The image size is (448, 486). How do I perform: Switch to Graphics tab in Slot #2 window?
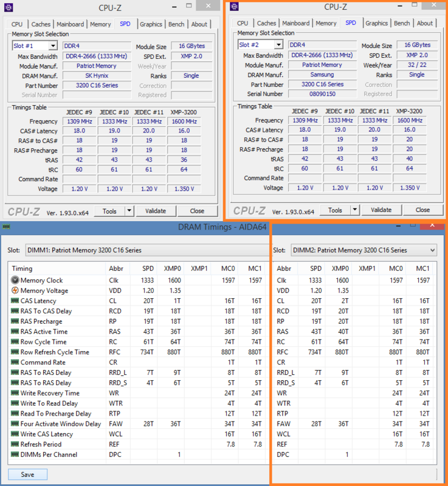click(x=376, y=23)
